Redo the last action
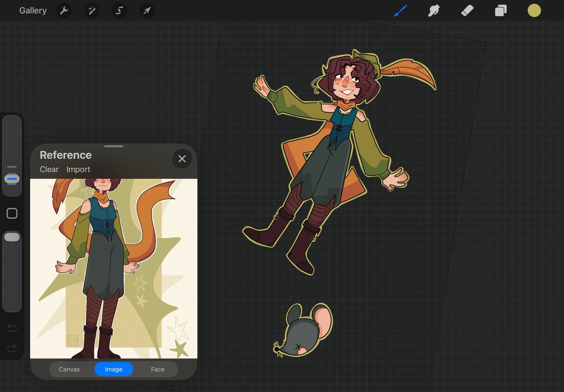Image resolution: width=564 pixels, height=392 pixels. 12,348
